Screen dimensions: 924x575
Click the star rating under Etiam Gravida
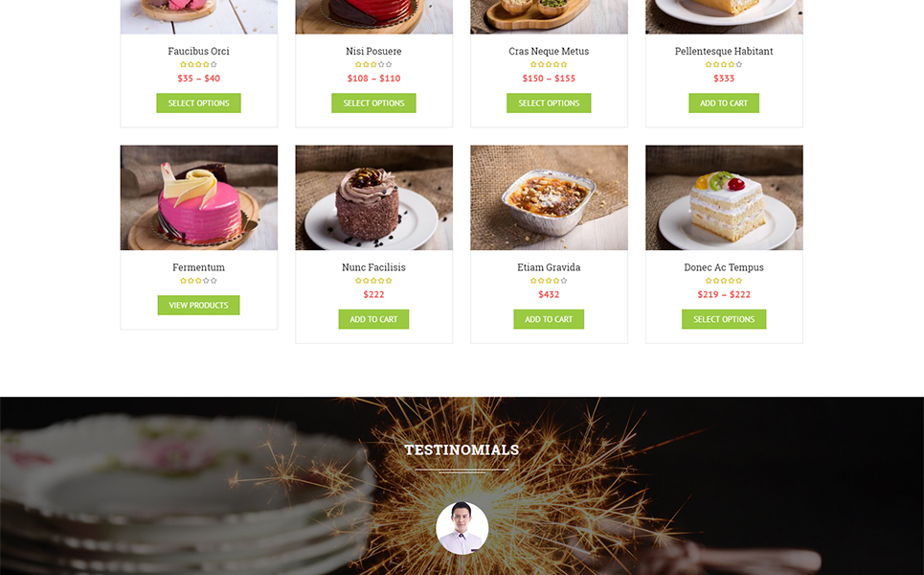pyautogui.click(x=549, y=281)
